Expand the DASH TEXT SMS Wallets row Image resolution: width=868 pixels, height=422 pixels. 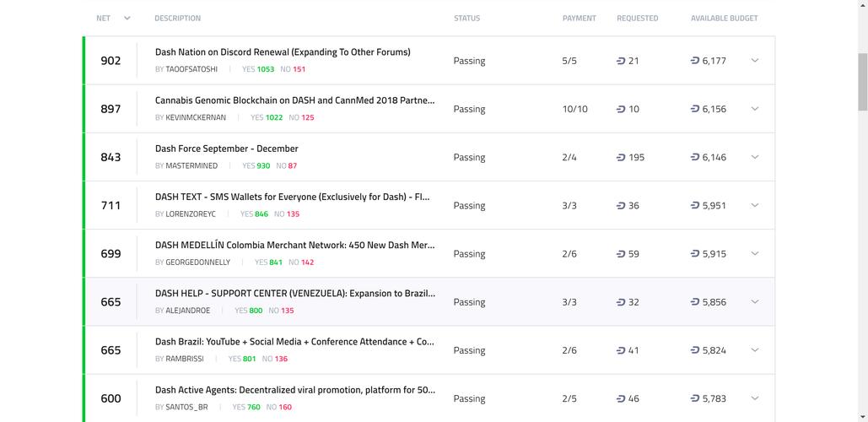pyautogui.click(x=754, y=205)
